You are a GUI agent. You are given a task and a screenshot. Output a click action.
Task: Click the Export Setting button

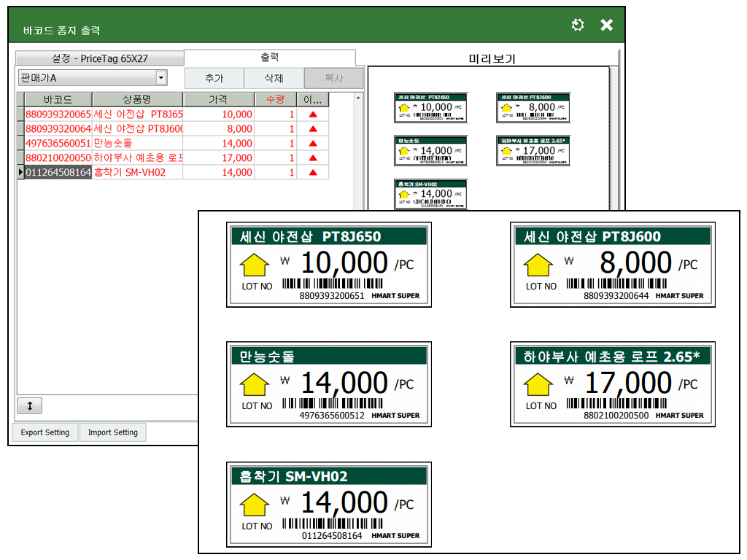(x=44, y=432)
